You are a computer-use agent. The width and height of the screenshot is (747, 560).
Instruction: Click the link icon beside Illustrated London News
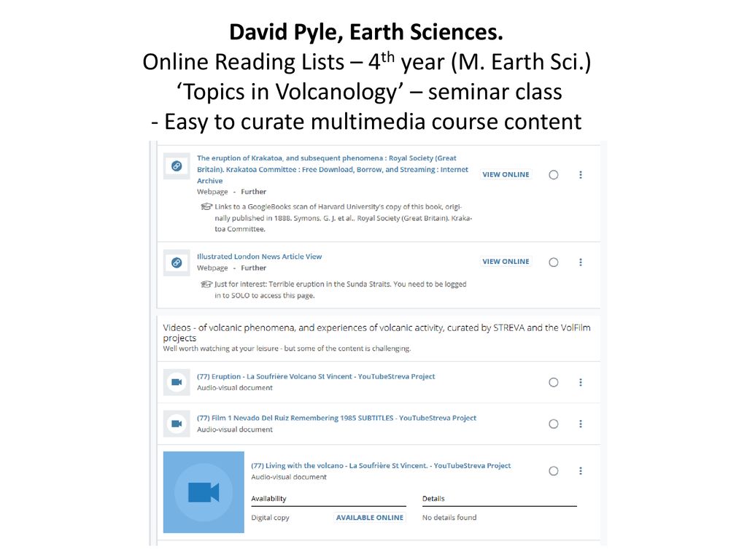coord(177,262)
